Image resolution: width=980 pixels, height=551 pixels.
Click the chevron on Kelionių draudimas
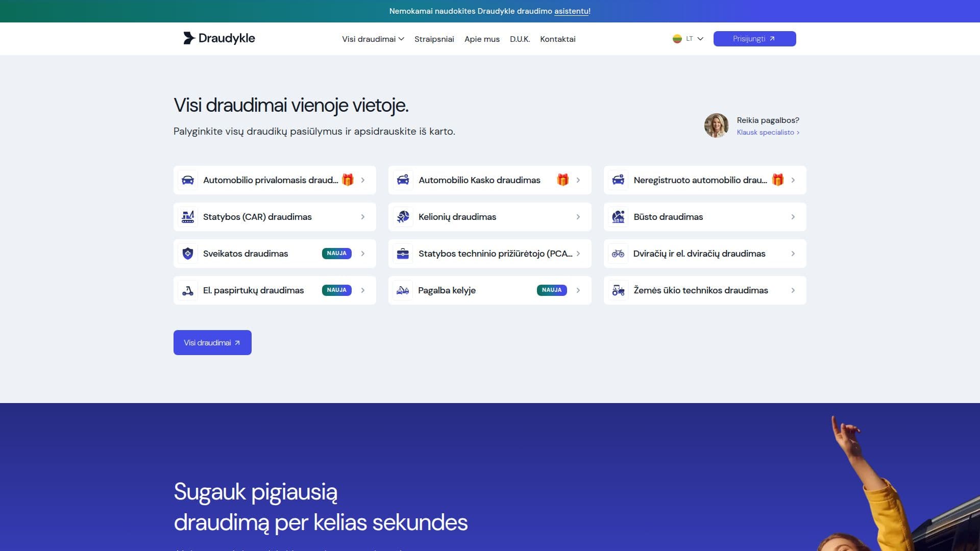point(578,217)
